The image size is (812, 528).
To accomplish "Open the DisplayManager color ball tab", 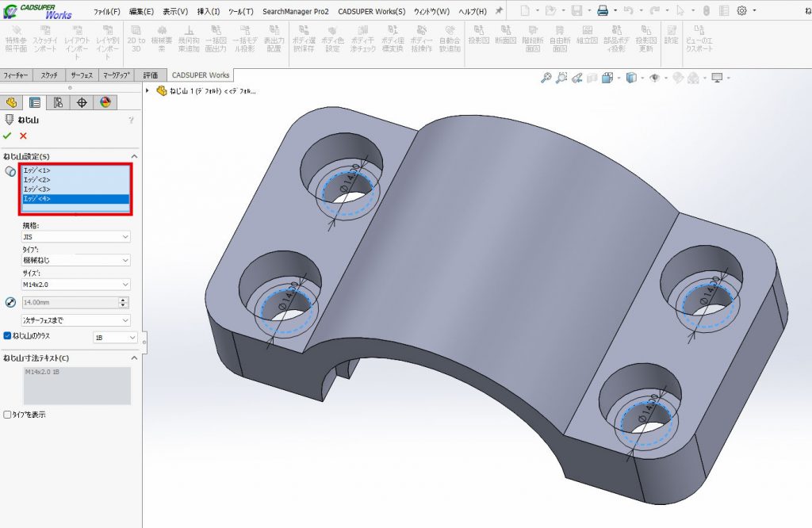I will (105, 102).
